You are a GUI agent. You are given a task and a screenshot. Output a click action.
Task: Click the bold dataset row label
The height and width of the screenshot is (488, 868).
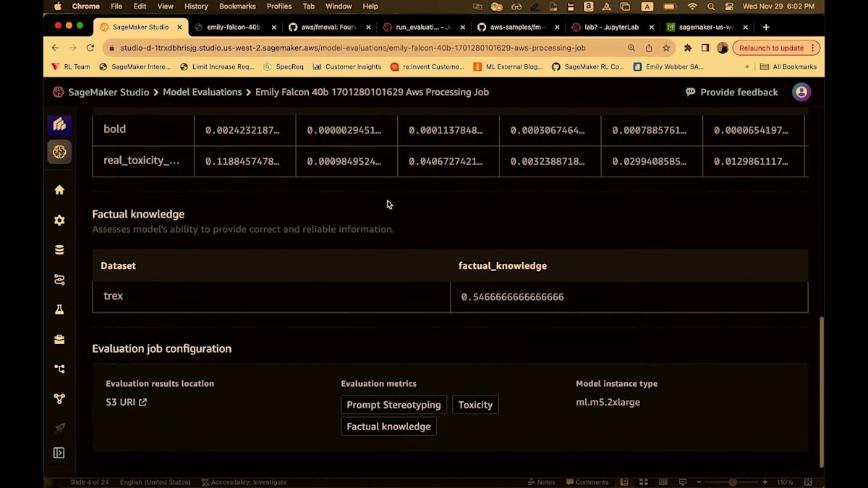click(115, 129)
